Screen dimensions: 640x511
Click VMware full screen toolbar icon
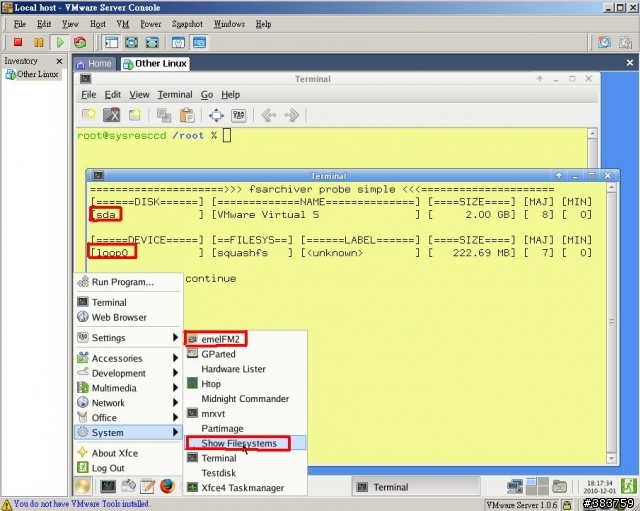[x=131, y=42]
